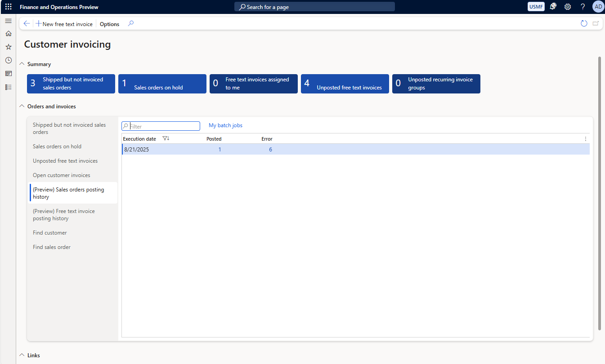Click the back arrow in action pane
This screenshot has width=605, height=364.
[x=27, y=24]
